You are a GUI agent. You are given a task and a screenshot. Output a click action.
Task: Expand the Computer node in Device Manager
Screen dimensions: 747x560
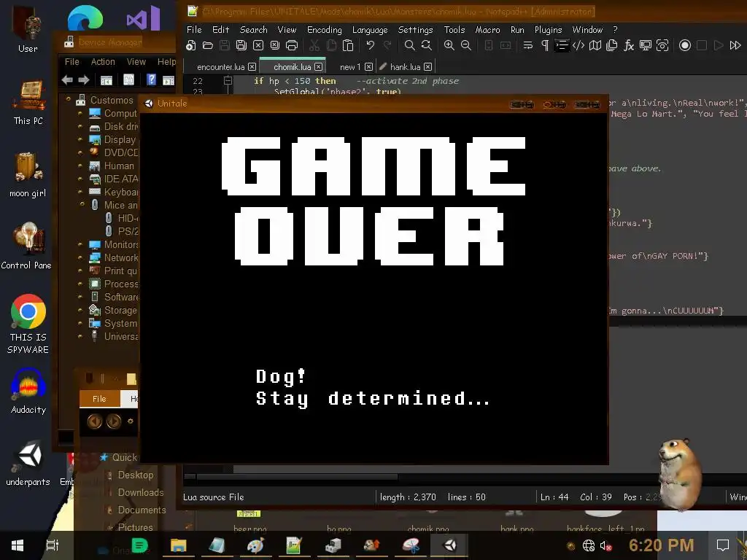pyautogui.click(x=80, y=113)
